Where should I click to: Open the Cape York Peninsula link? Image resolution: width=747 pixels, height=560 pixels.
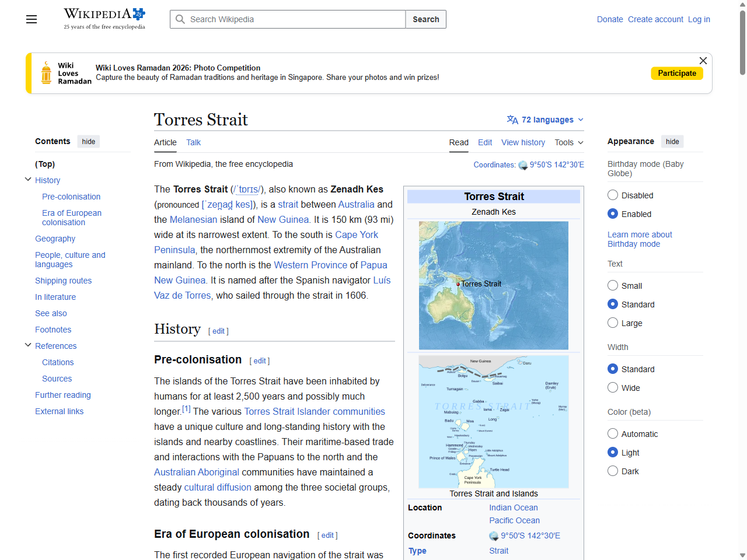coord(357,235)
